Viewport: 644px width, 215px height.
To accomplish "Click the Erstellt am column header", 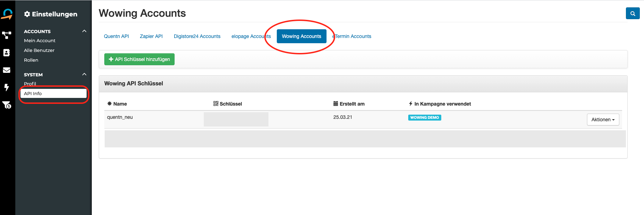I will (x=349, y=104).
